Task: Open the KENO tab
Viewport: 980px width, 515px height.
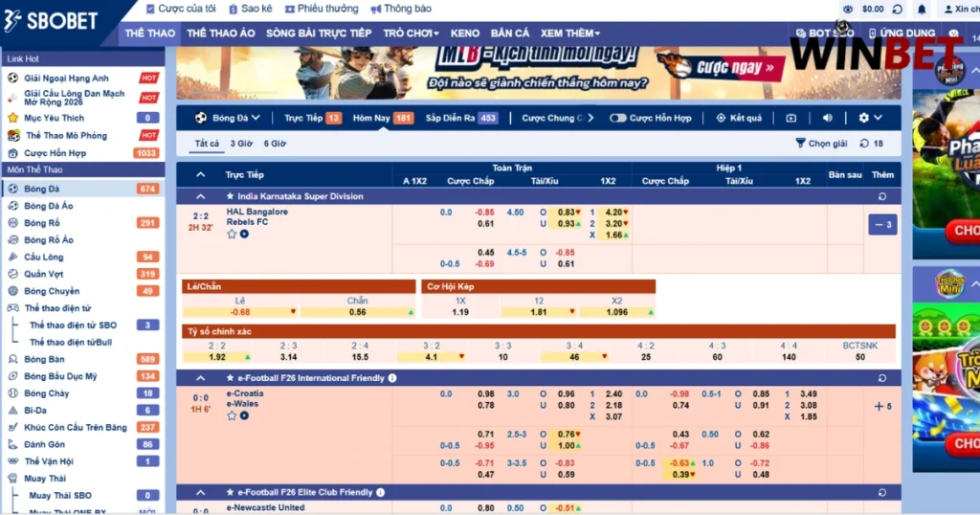Action: 465,34
